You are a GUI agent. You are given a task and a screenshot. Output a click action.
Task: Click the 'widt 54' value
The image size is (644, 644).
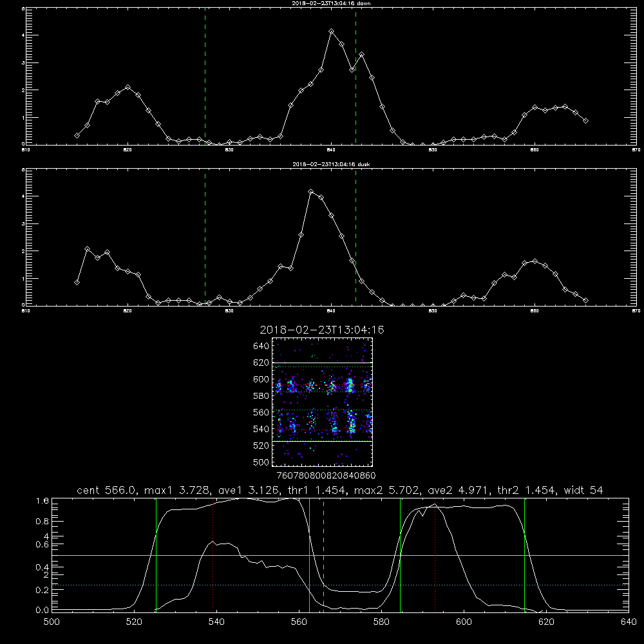click(x=583, y=490)
